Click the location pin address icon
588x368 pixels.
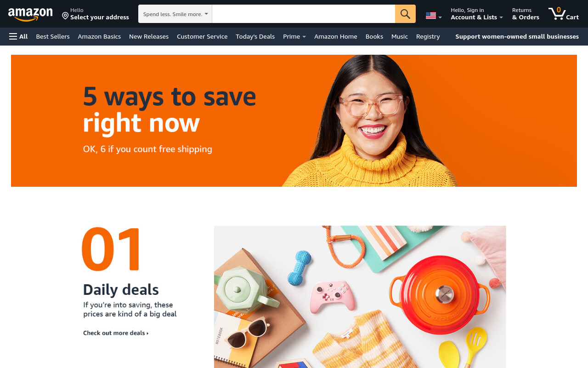(x=65, y=16)
